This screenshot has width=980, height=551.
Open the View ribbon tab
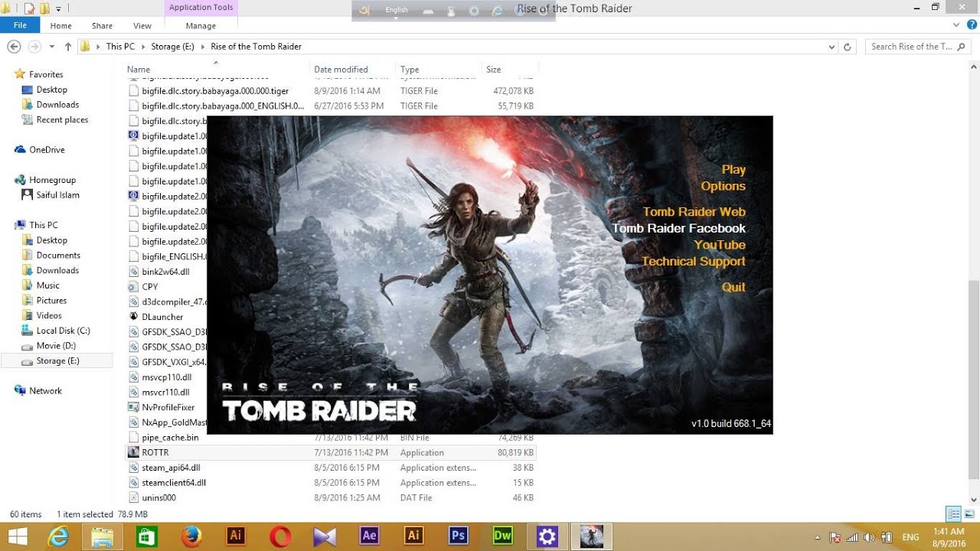[142, 25]
